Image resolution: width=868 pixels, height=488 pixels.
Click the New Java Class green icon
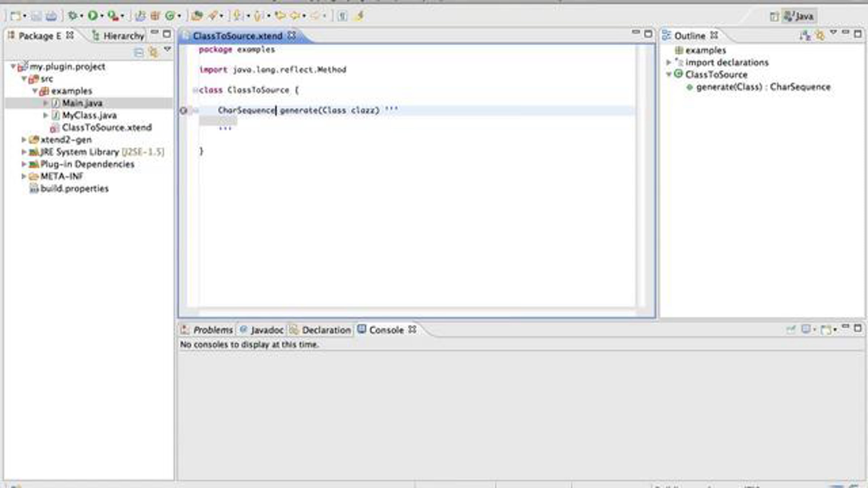tap(170, 16)
